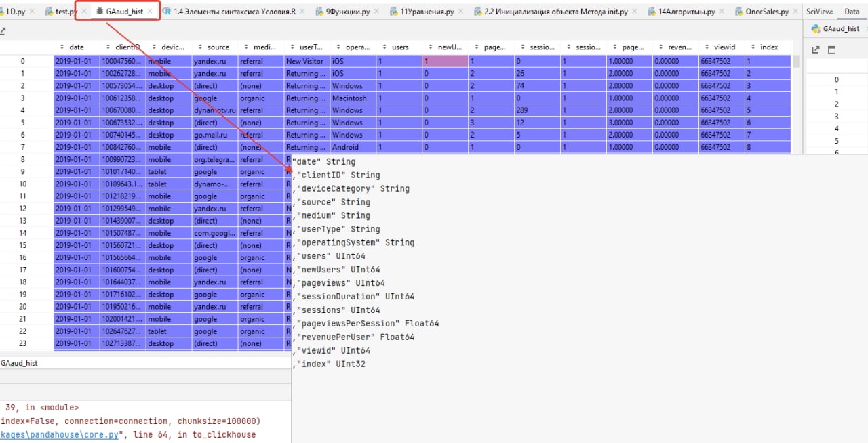The image size is (868, 443).
Task: Close the GAaud_hist editor tab
Action: [x=150, y=12]
